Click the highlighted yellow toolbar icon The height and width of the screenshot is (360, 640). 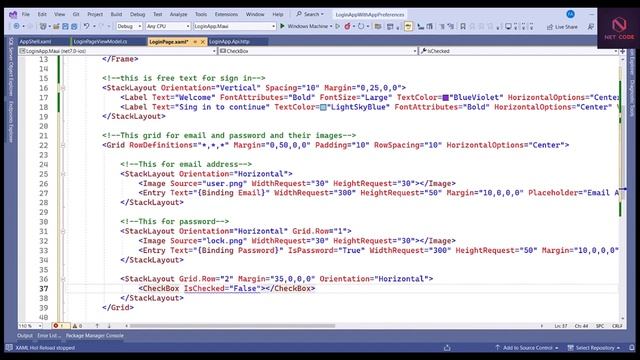pos(408,27)
